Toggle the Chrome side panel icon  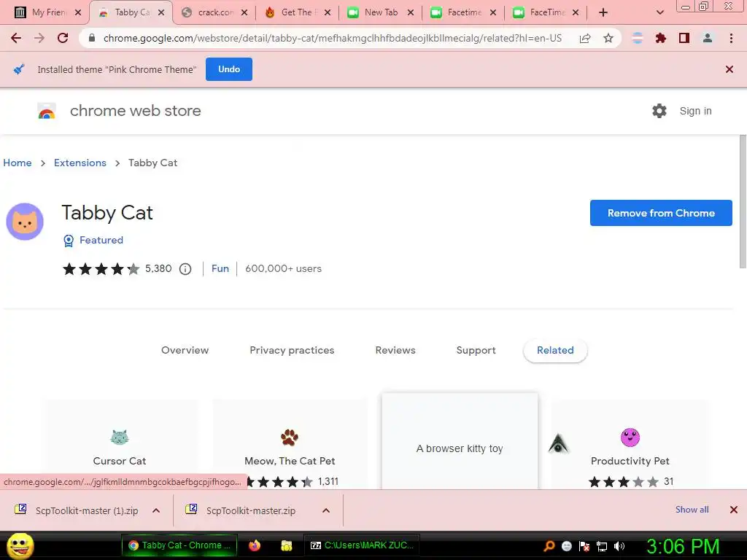(x=684, y=38)
